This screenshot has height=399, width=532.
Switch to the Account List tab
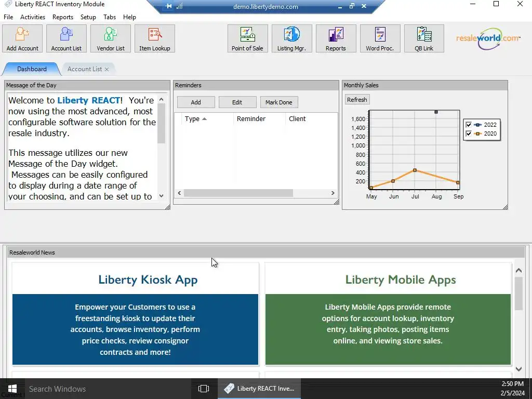[85, 69]
